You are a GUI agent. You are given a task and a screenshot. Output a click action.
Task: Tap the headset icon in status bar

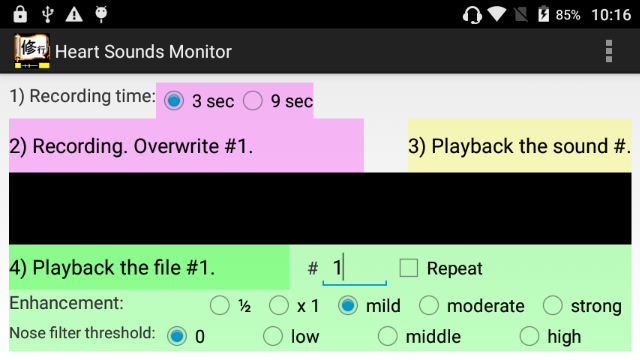click(x=472, y=15)
